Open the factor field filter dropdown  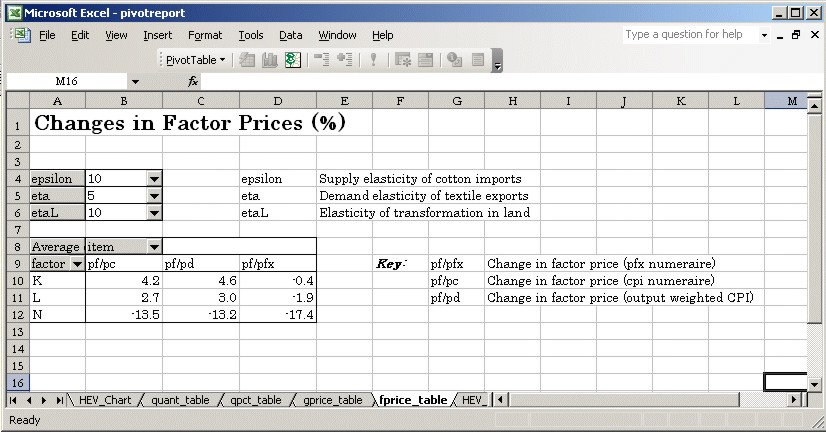point(77,264)
